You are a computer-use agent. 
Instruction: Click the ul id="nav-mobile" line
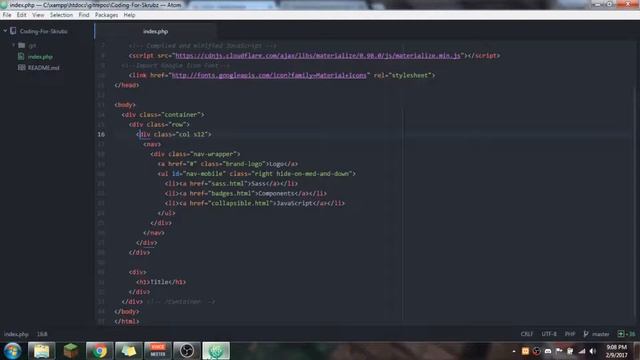click(256, 173)
